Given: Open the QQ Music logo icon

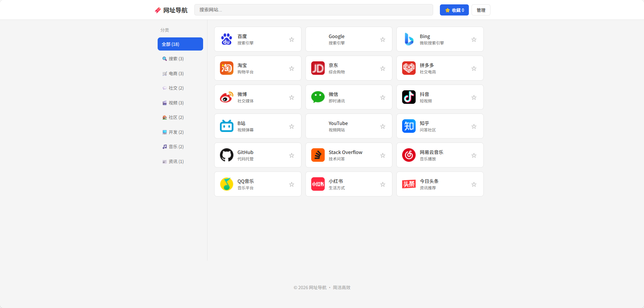Looking at the screenshot, I should pos(227,184).
